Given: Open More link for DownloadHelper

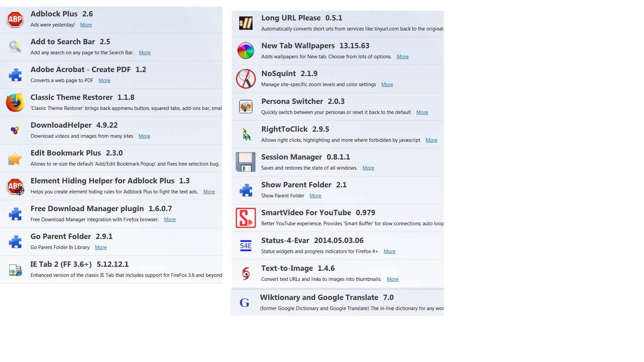Looking at the screenshot, I should pyautogui.click(x=144, y=136).
